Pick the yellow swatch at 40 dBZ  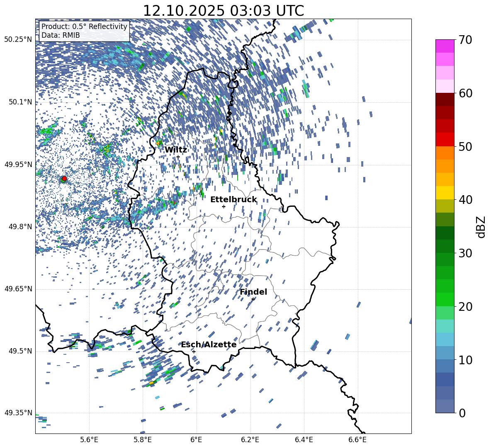click(445, 192)
